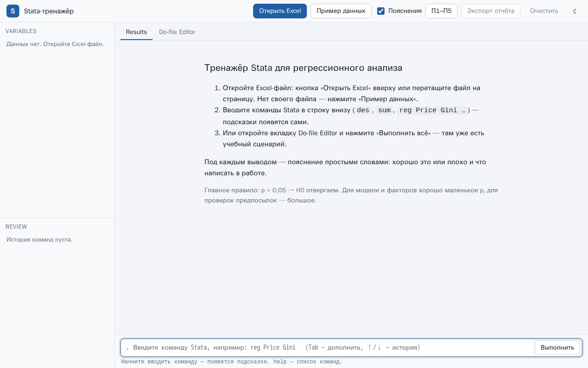This screenshot has width=588, height=368.
Task: Click the 'История команд пуста.' message
Action: tap(40, 240)
